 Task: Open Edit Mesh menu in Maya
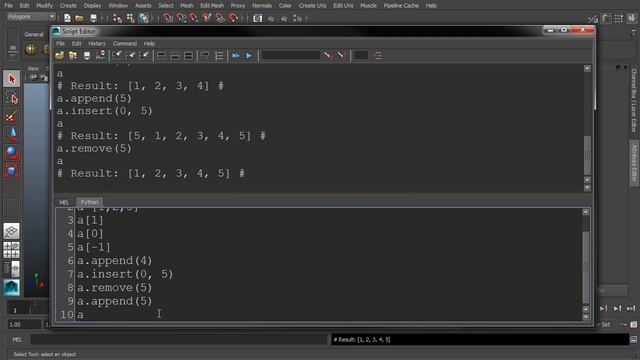[212, 5]
